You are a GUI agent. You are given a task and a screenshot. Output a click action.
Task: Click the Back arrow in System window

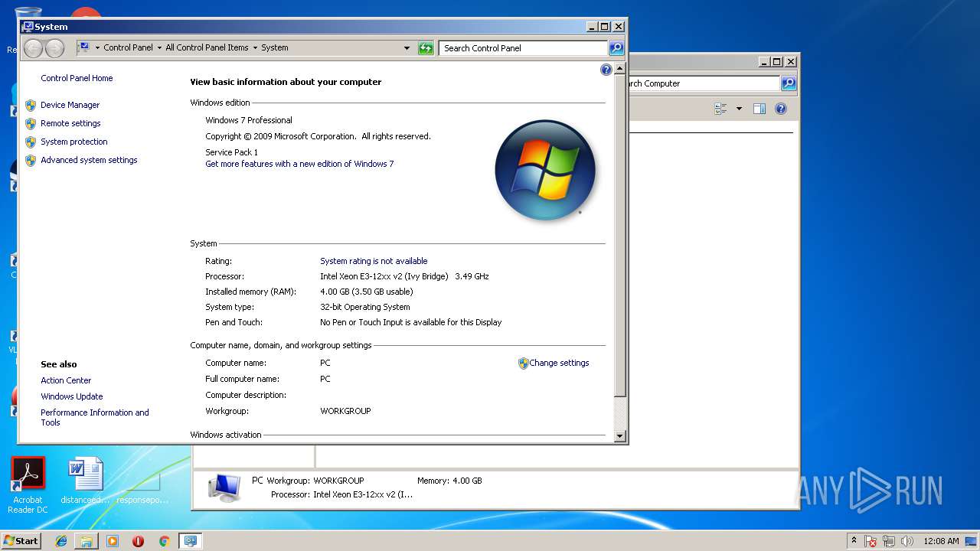[x=33, y=48]
